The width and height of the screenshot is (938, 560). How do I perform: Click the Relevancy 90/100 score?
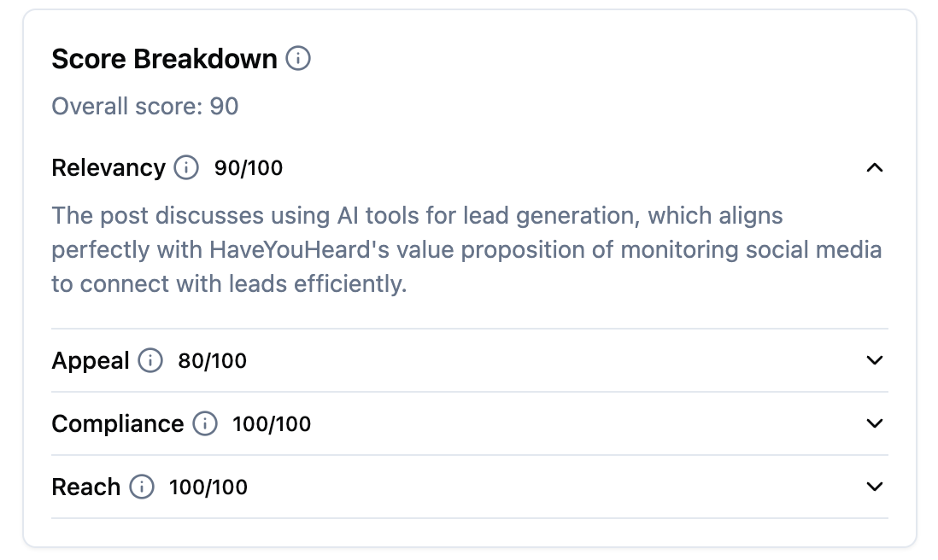coord(249,168)
